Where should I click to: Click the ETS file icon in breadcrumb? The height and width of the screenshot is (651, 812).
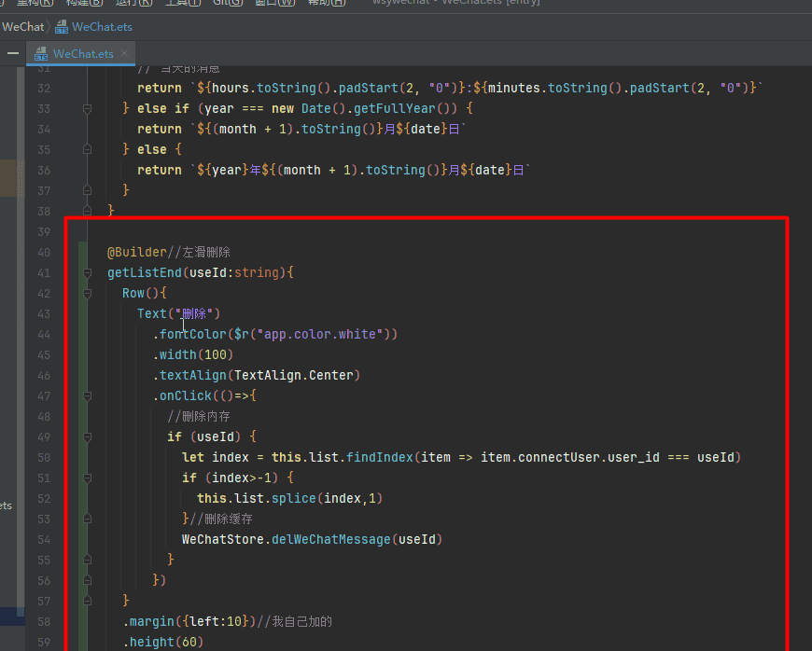point(63,27)
